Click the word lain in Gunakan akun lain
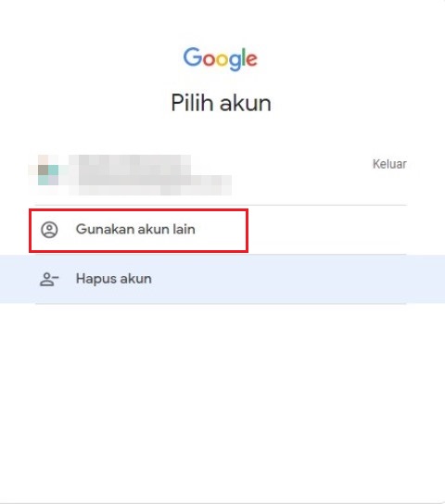 pos(184,229)
